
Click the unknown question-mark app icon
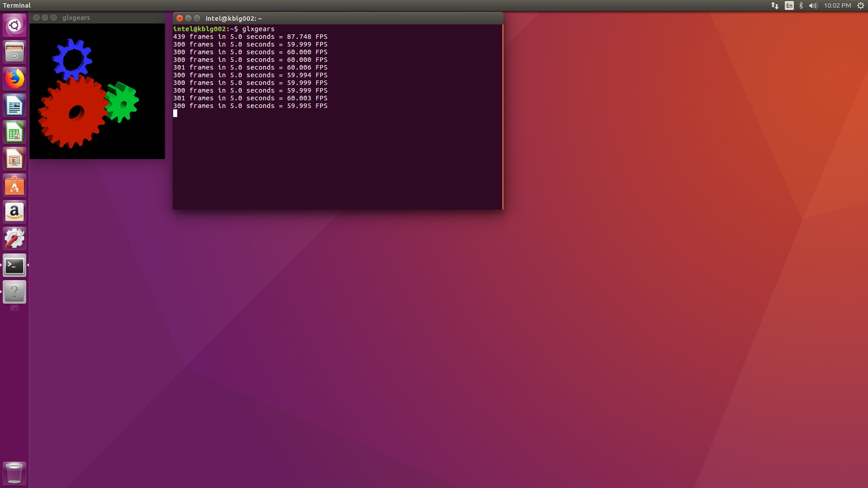[x=14, y=292]
